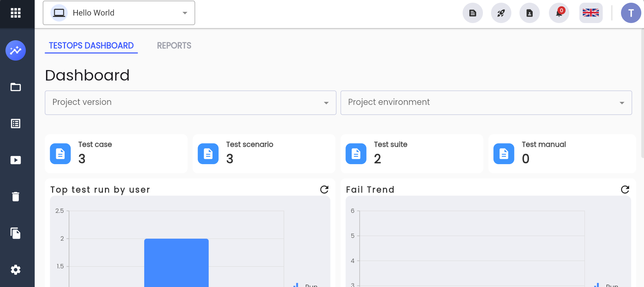Open the trash bin sidebar icon
The height and width of the screenshot is (287, 644).
[x=16, y=197]
